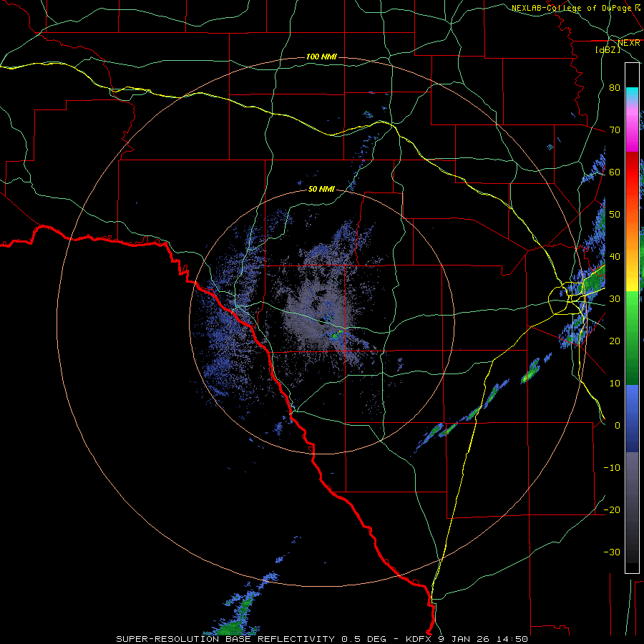Click the -30 tick label on dBZ scale

612,552
